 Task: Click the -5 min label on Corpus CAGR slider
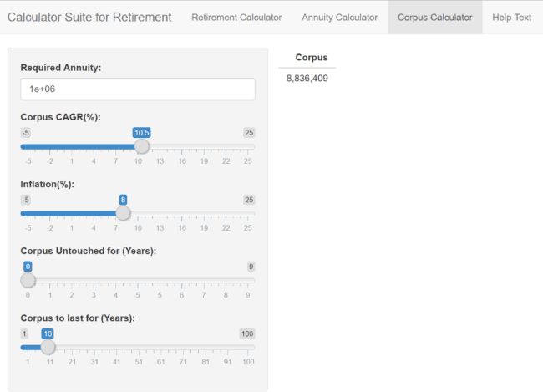(x=26, y=132)
